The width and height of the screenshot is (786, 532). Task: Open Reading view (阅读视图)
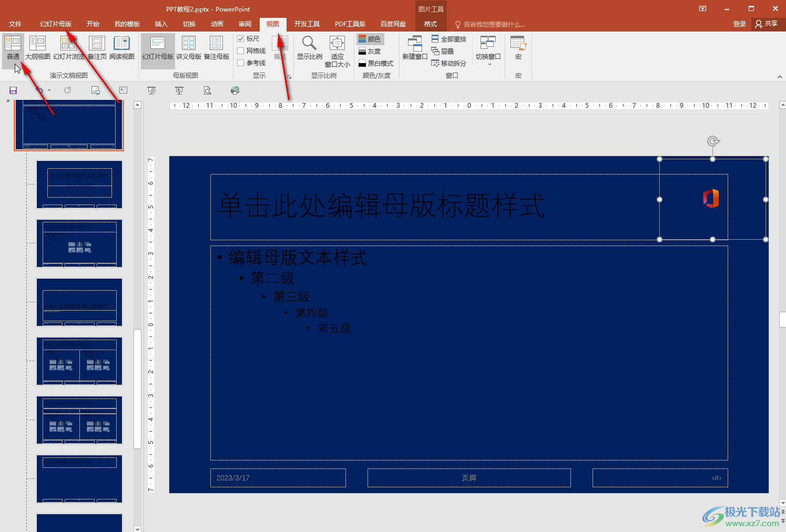click(122, 48)
